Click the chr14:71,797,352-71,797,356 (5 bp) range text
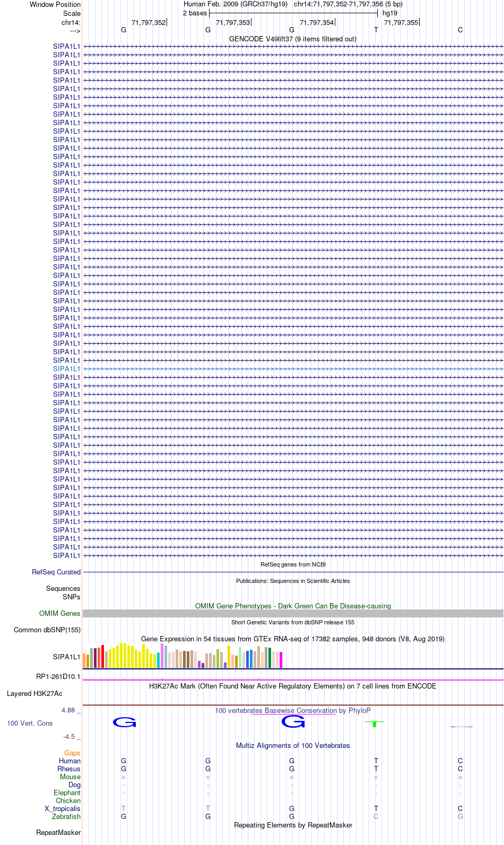 tap(348, 4)
